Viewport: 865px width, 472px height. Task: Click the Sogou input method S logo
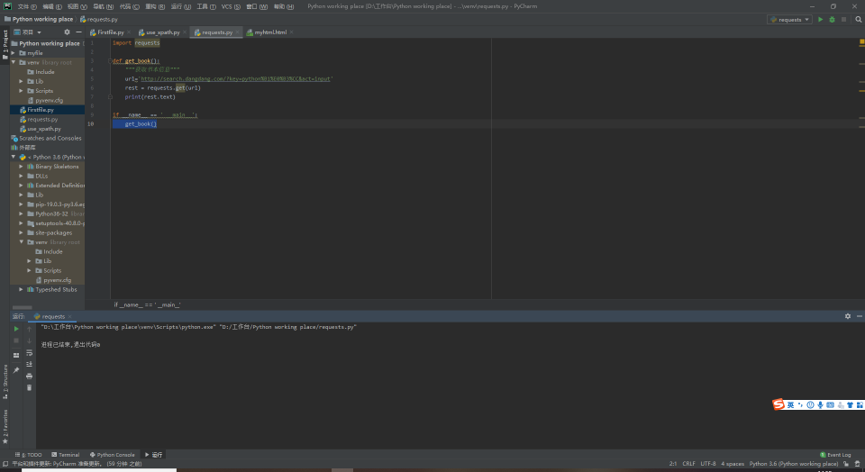(778, 404)
